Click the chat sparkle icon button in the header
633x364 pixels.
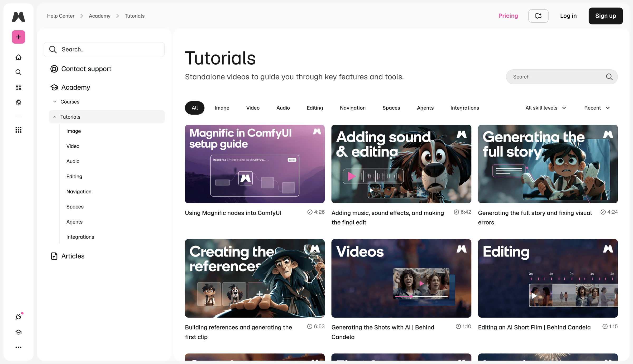click(538, 16)
